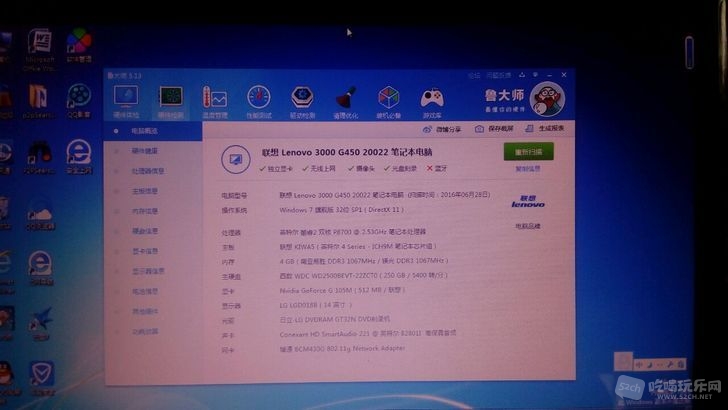
Task: Click the DVDRAM GT32N optical drive value
Action: [335, 319]
